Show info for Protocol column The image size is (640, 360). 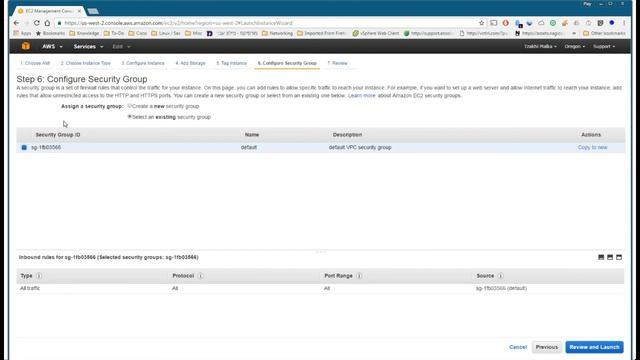click(200, 276)
